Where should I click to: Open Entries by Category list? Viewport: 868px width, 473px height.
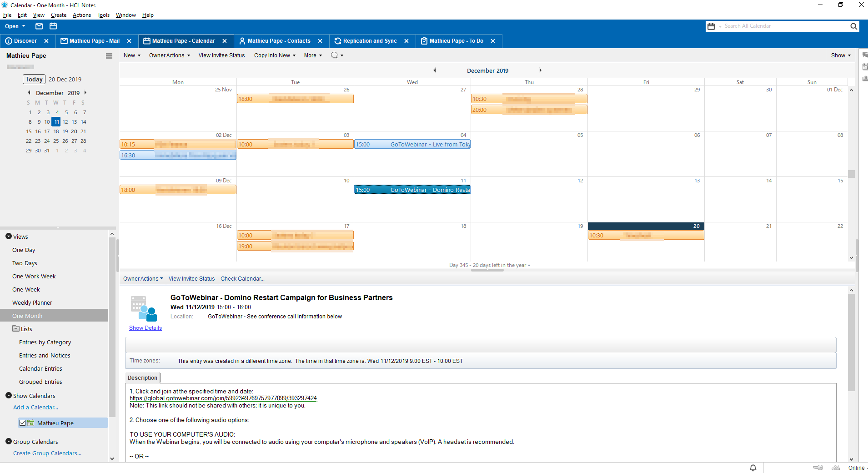(45, 342)
